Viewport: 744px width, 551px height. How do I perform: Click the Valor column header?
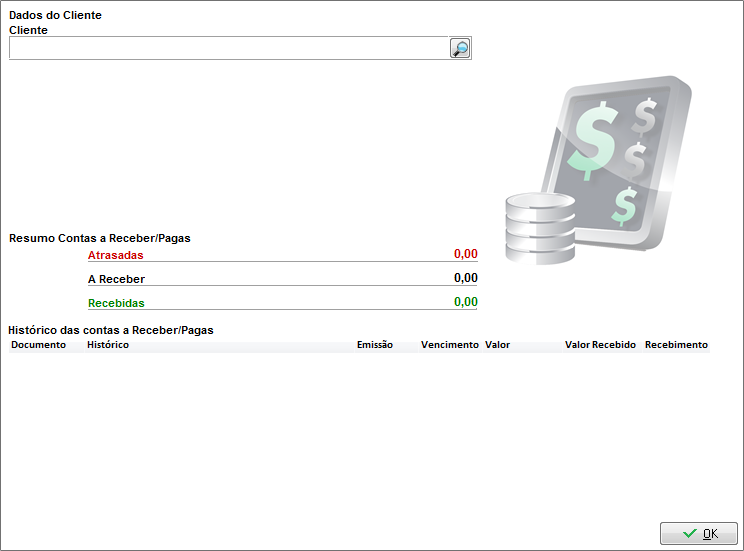point(498,345)
